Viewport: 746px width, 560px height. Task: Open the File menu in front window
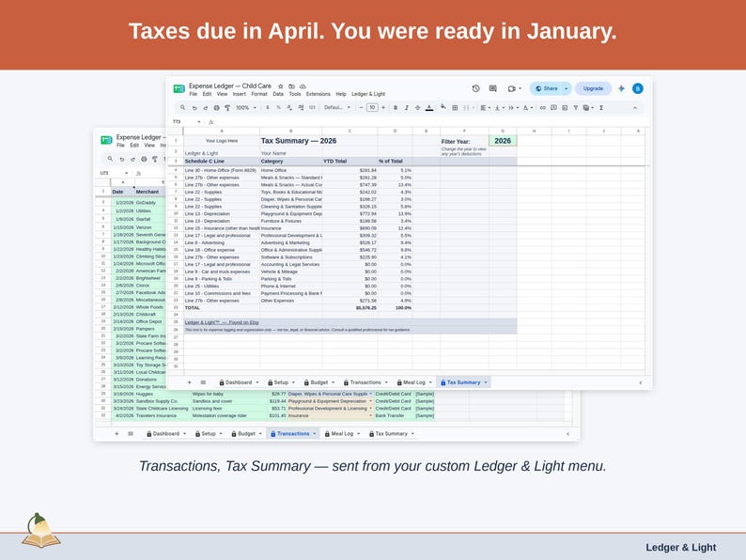[194, 94]
